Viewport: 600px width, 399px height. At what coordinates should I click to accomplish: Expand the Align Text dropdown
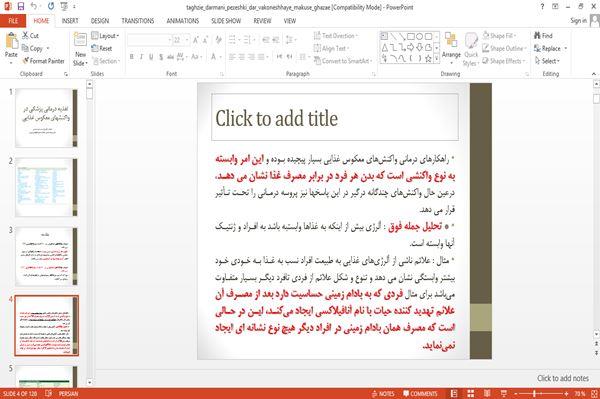click(331, 48)
